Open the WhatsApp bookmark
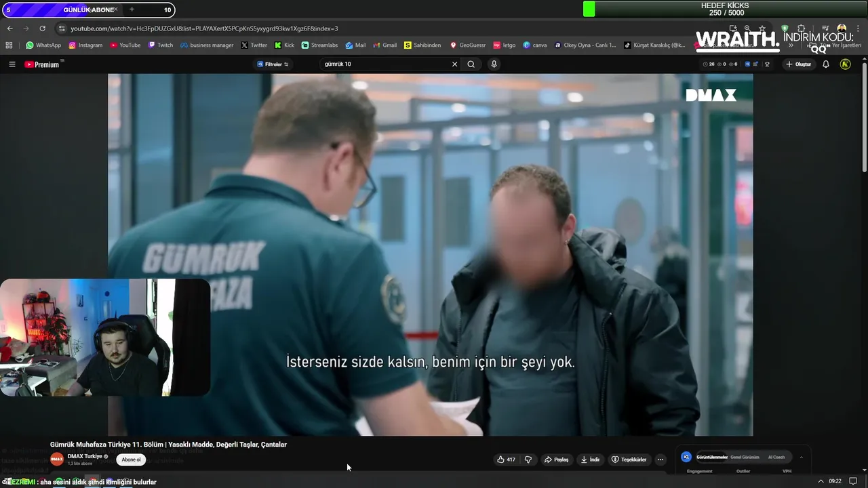This screenshot has height=488, width=868. click(43, 45)
